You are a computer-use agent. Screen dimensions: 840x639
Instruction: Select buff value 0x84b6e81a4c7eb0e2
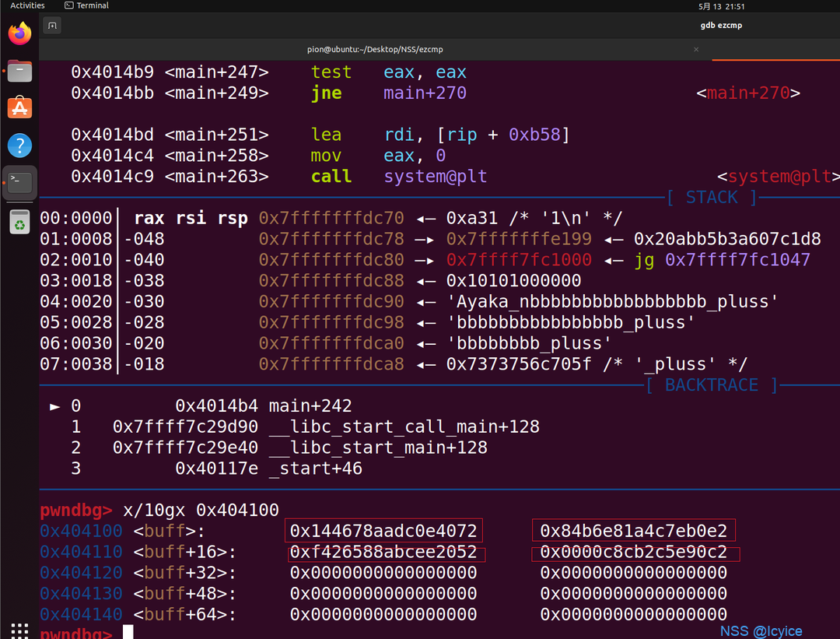[x=634, y=531]
